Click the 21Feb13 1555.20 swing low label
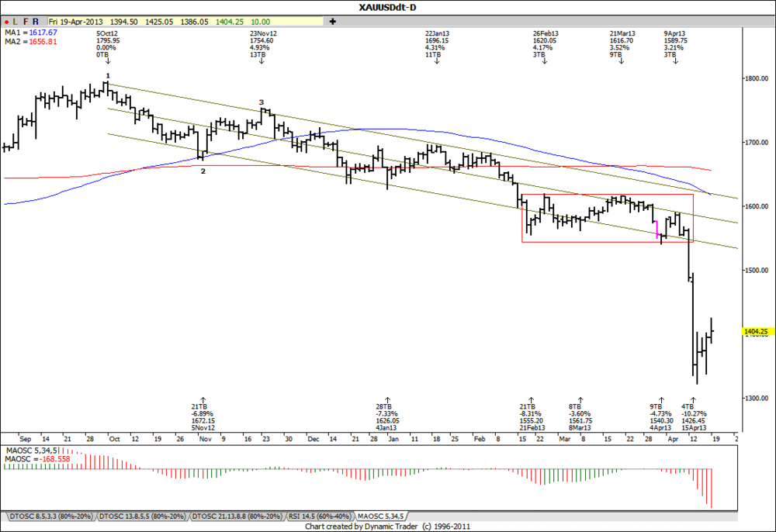This screenshot has width=776, height=532. 532,417
